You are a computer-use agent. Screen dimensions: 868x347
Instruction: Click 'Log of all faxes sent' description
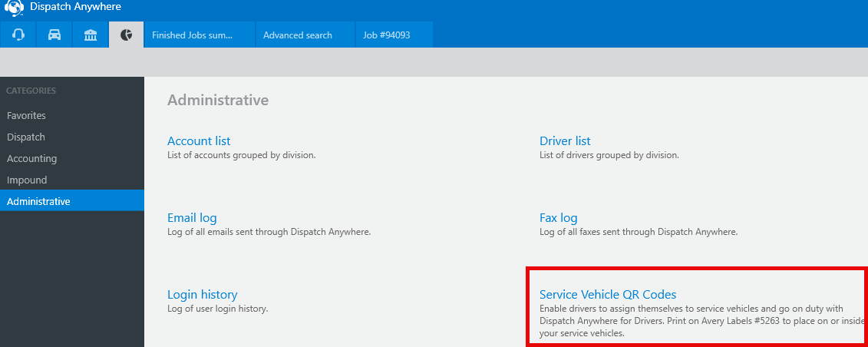pos(639,232)
